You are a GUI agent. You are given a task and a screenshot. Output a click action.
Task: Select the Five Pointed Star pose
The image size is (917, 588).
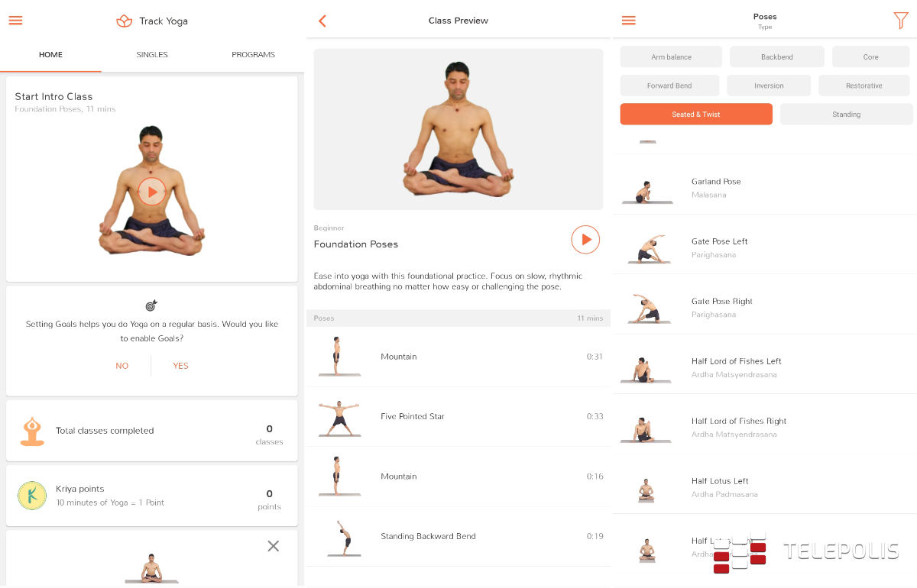click(458, 417)
